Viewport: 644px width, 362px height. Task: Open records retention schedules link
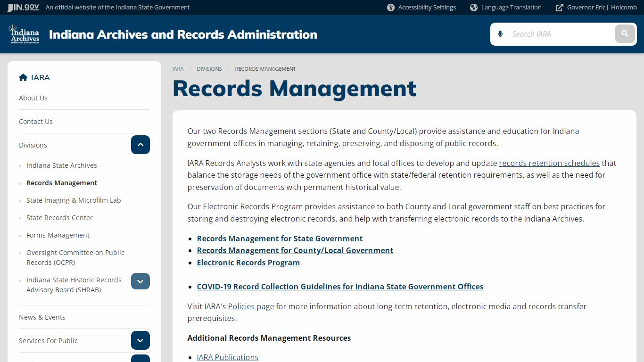tap(549, 163)
